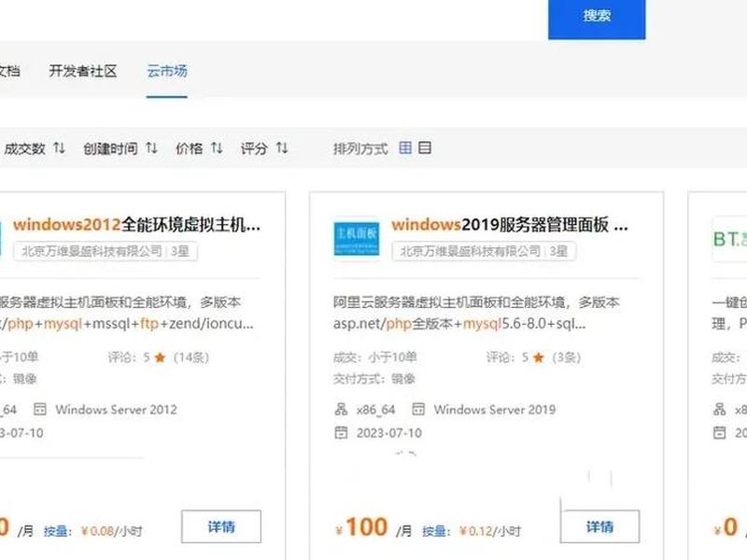Click the 按量 ¥0.12/小时 price
The width and height of the screenshot is (747, 560).
tap(472, 530)
